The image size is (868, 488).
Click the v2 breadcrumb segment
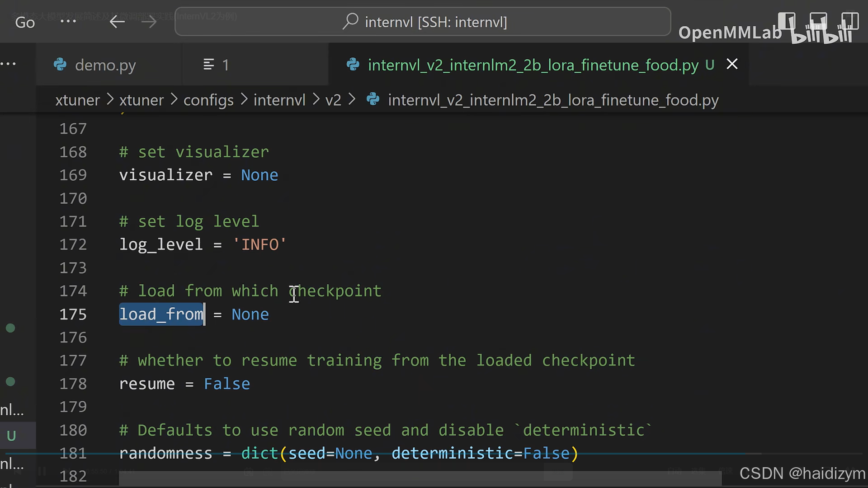(x=333, y=100)
